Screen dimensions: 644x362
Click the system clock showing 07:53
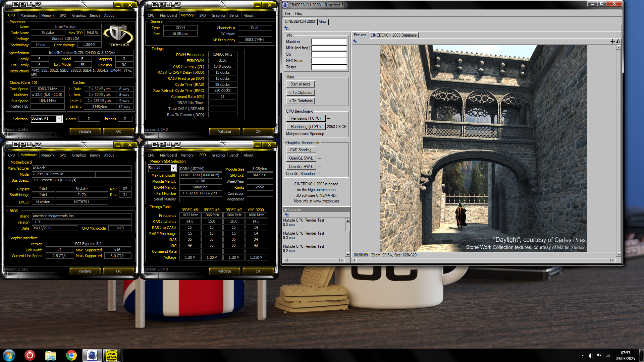pyautogui.click(x=625, y=353)
